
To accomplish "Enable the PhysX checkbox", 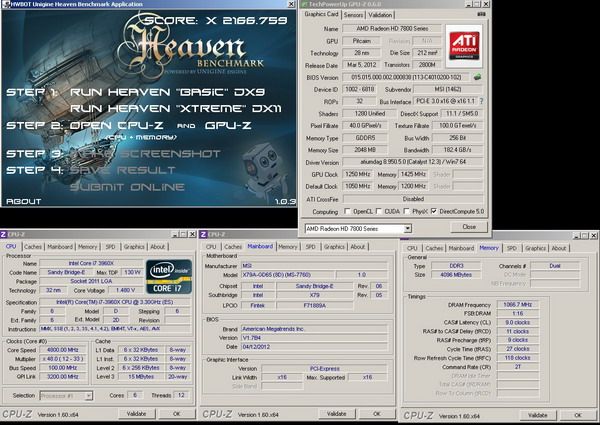I will (x=406, y=211).
